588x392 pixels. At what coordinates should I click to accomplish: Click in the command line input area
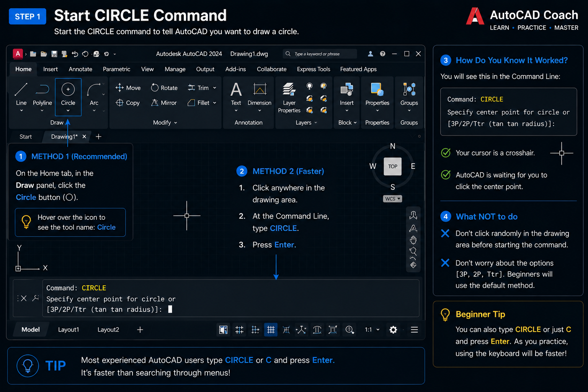(x=230, y=298)
